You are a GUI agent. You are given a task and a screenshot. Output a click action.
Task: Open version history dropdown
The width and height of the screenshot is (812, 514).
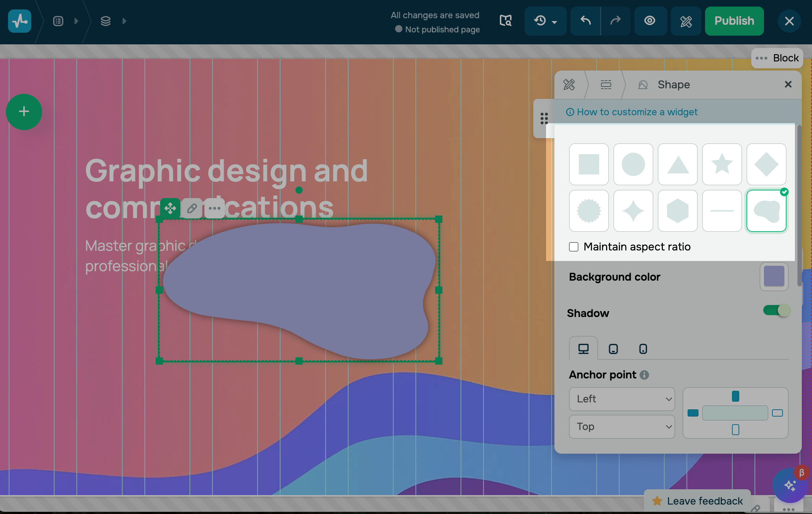pyautogui.click(x=545, y=21)
